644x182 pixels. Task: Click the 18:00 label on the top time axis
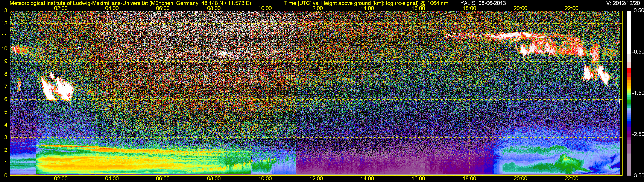pos(469,8)
